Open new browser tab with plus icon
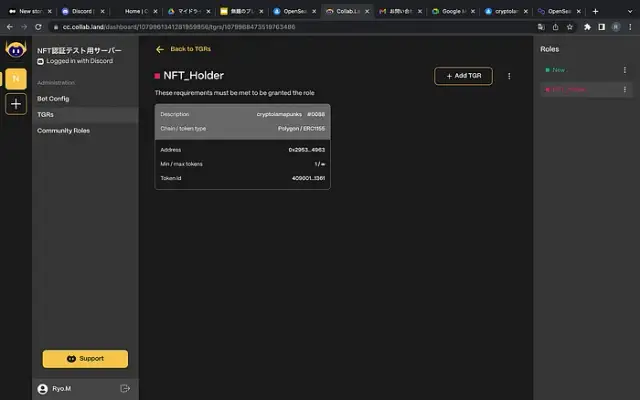Screen dimensions: 640x400 pyautogui.click(x=595, y=11)
